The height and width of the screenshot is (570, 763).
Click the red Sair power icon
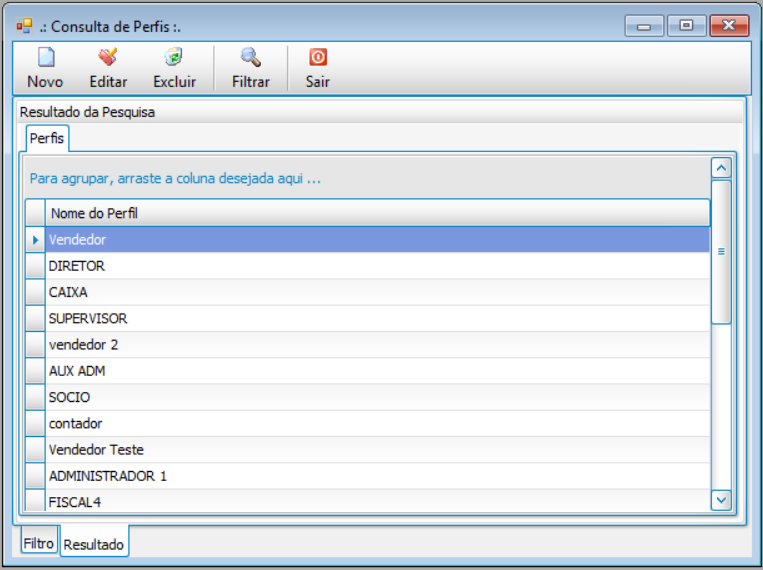coord(318,57)
